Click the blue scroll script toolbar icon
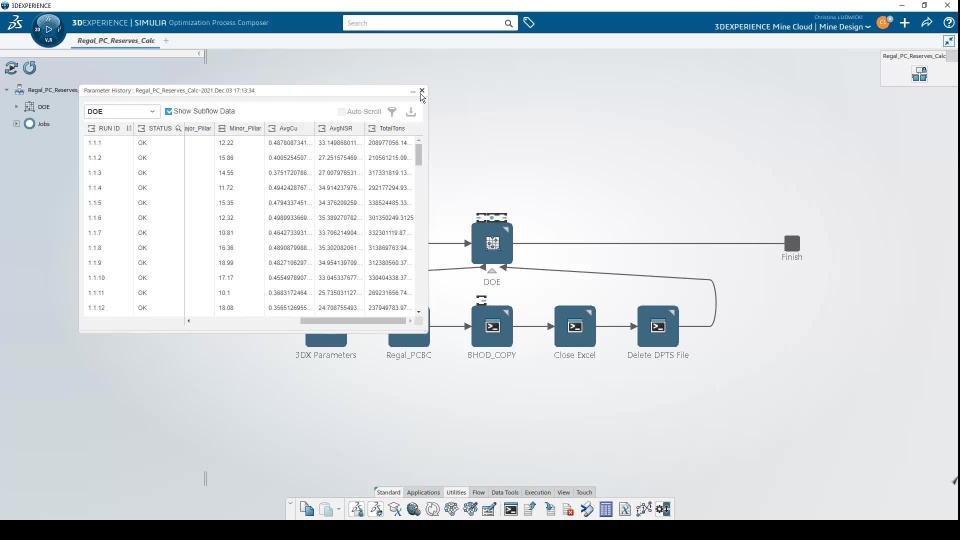 point(587,509)
